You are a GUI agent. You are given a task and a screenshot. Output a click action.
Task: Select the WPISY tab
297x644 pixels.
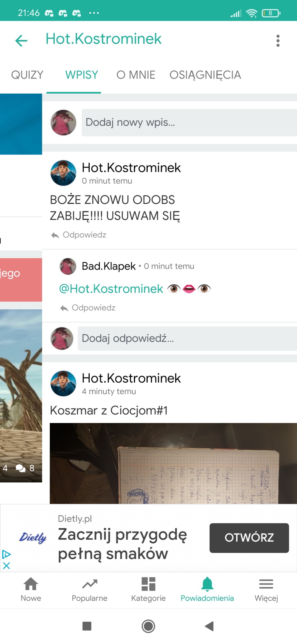tap(82, 75)
